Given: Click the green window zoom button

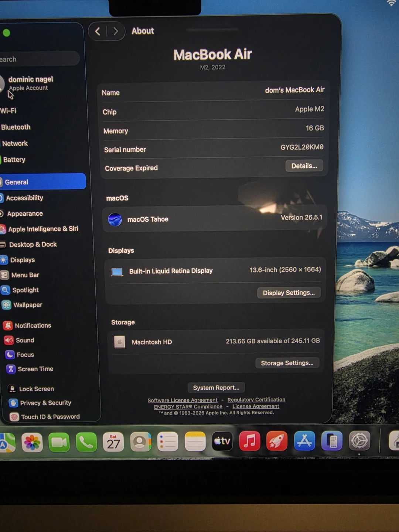Looking at the screenshot, I should coord(6,33).
